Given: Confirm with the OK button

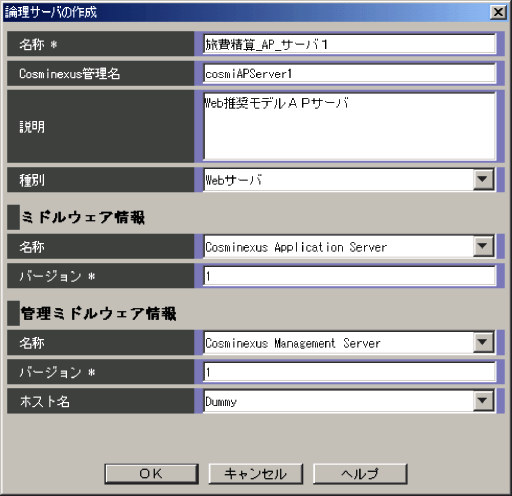Looking at the screenshot, I should pos(152,474).
